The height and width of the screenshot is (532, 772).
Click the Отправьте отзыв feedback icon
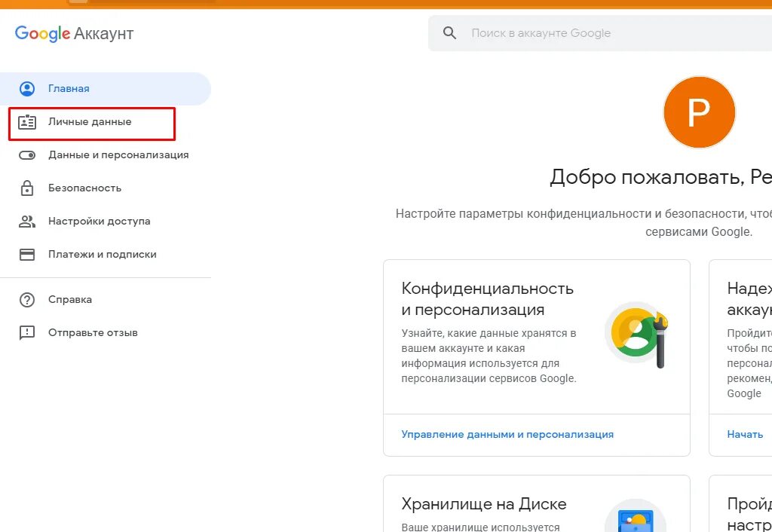coord(27,332)
